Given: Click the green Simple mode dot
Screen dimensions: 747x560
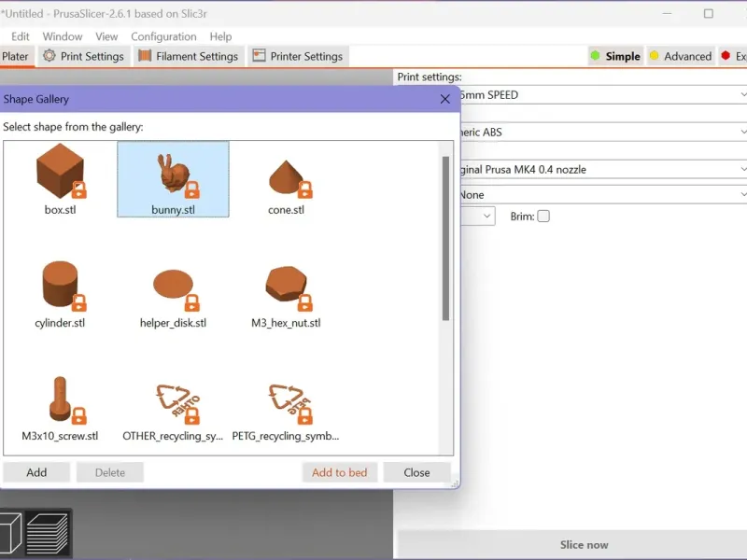Looking at the screenshot, I should click(595, 56).
